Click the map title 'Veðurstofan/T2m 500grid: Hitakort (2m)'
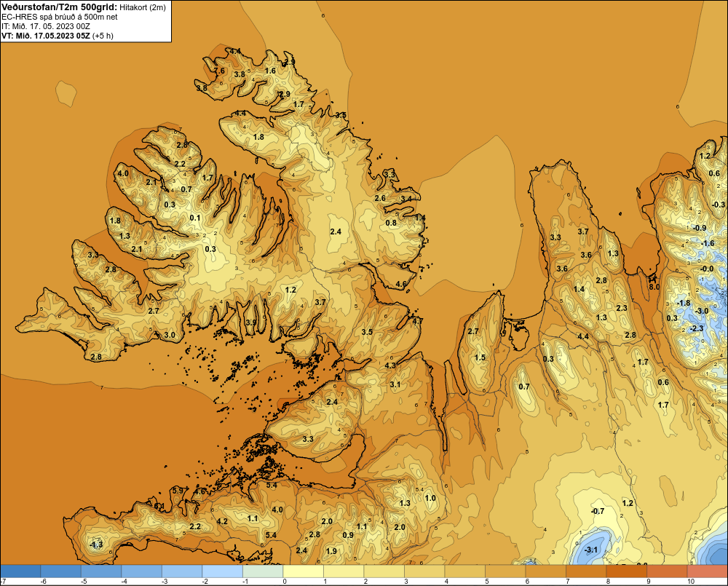This screenshot has width=728, height=586. pyautogui.click(x=84, y=7)
